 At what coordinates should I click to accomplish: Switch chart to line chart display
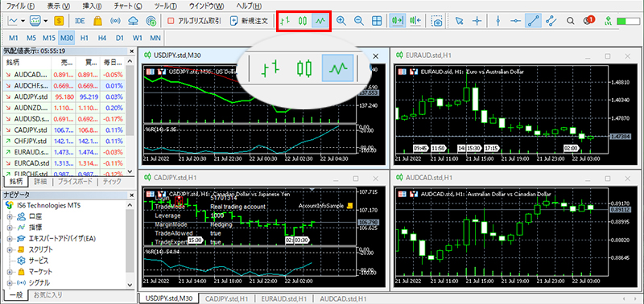[x=321, y=21]
